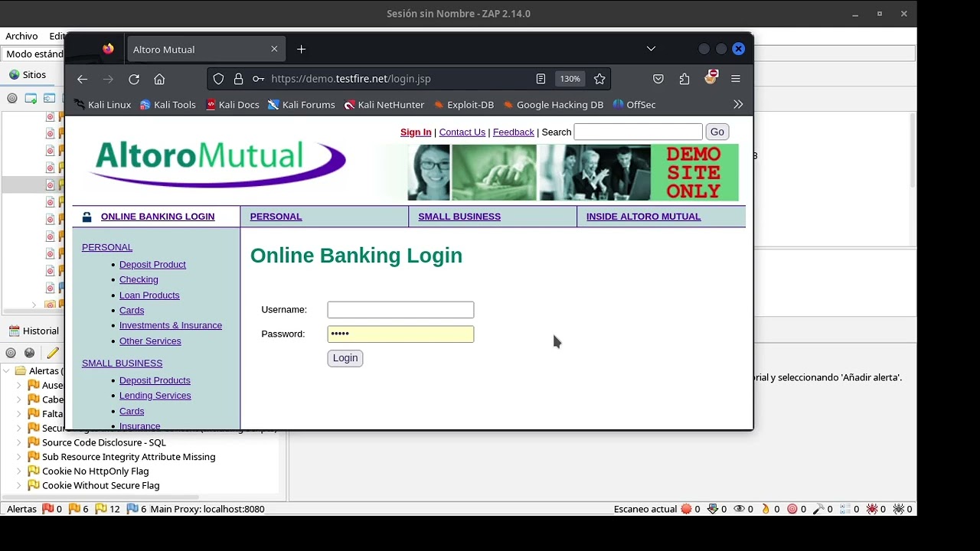
Task: Open Kali Tools bookmark
Action: (x=168, y=104)
